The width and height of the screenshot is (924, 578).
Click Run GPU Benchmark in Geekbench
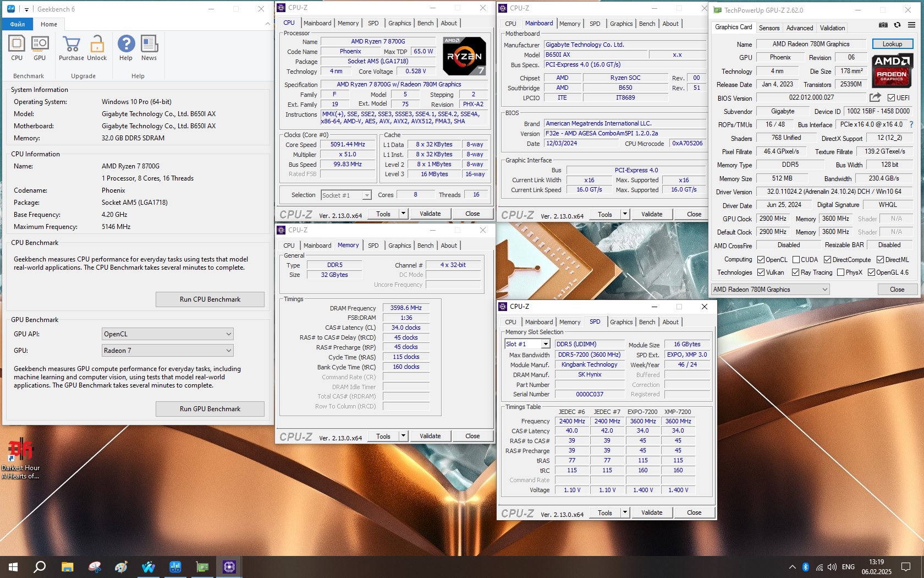210,409
